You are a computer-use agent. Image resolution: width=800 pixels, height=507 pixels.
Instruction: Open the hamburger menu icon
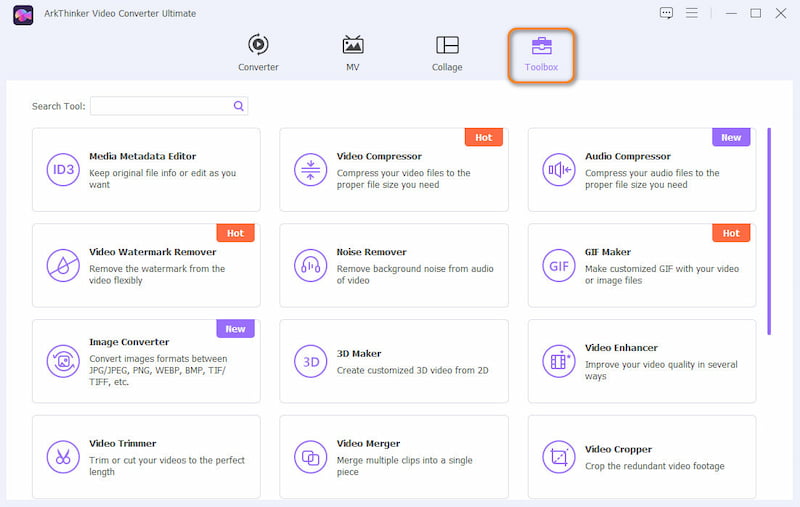click(x=692, y=13)
